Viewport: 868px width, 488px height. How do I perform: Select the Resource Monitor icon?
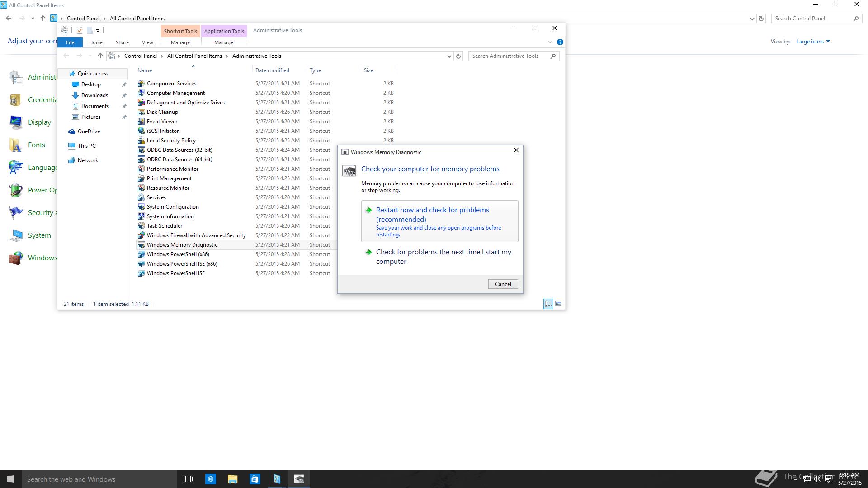tap(141, 188)
